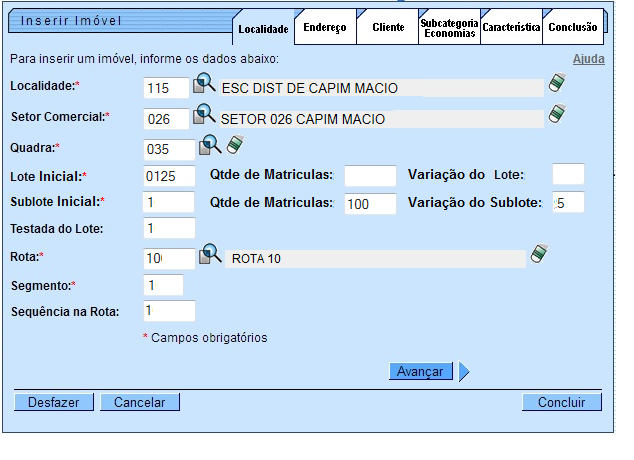Screen dimensions: 634x460
Task: Click the Desfazer button
Action: tap(54, 402)
